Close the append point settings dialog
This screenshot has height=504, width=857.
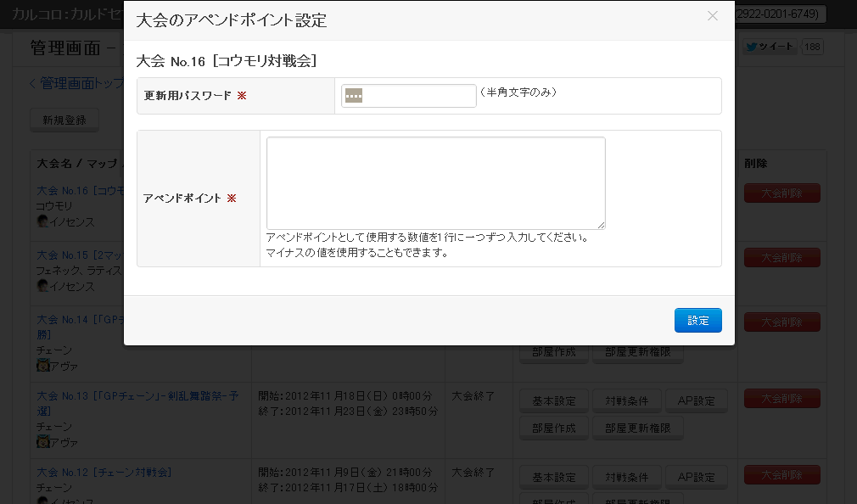tap(712, 16)
